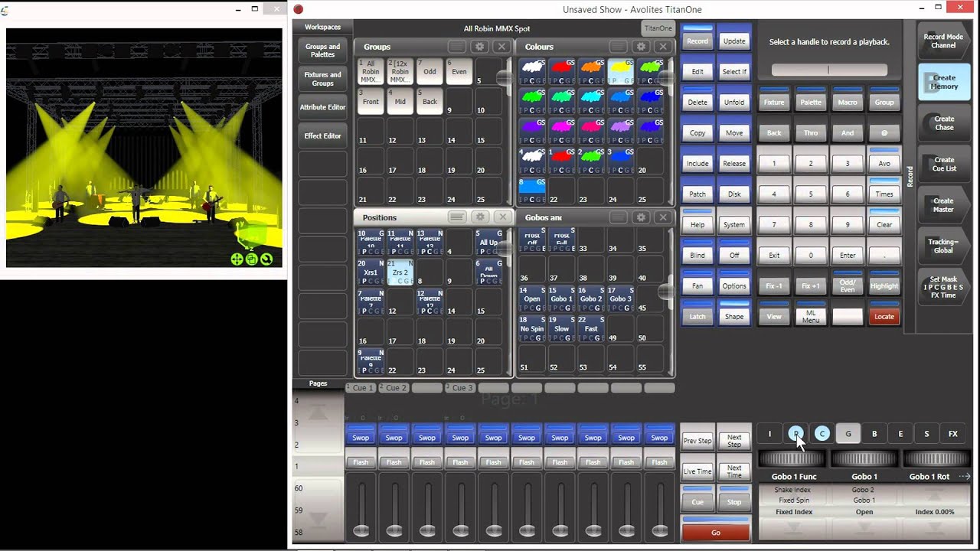Close the Groups window with its X icon
This screenshot has width=980, height=551.
(x=501, y=47)
